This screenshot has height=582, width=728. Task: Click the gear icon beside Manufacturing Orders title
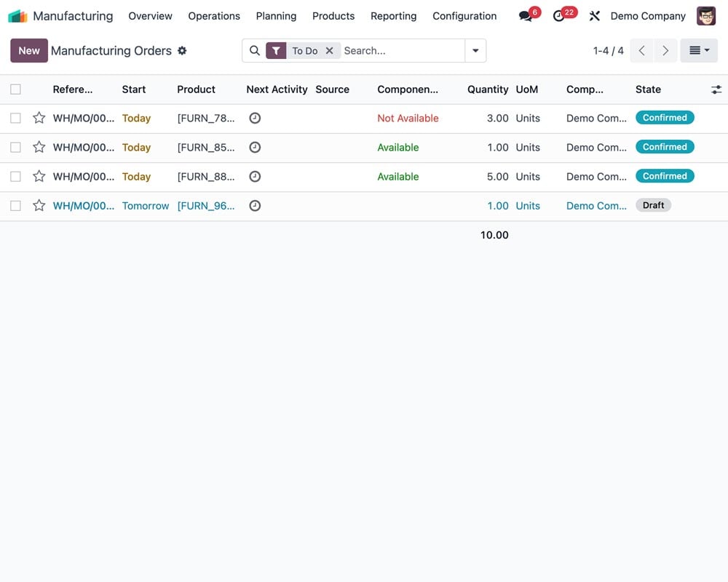(x=182, y=51)
